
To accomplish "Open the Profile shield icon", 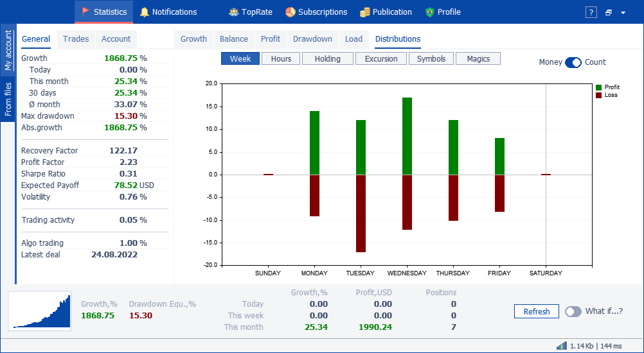I will (430, 12).
